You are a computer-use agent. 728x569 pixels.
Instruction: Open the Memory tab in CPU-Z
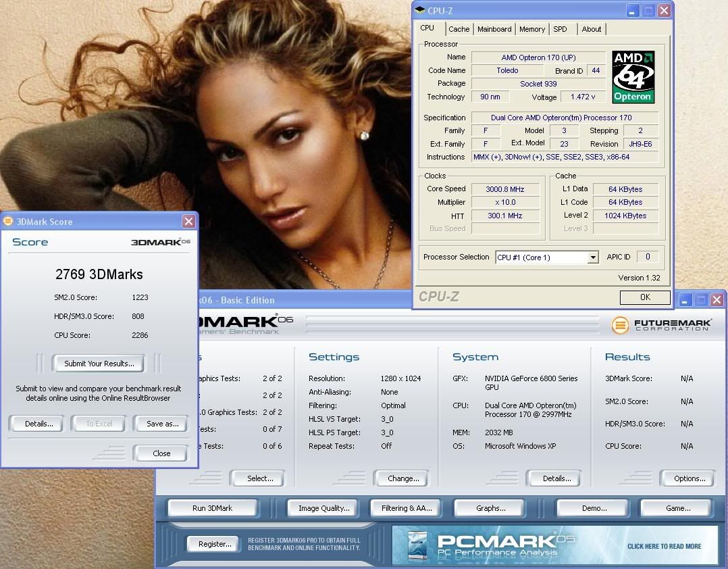coord(532,29)
